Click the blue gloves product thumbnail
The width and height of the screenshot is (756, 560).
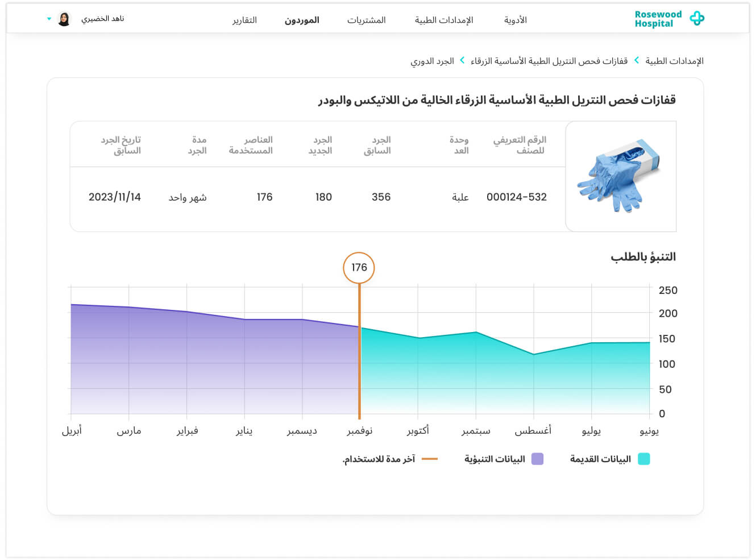tap(621, 176)
